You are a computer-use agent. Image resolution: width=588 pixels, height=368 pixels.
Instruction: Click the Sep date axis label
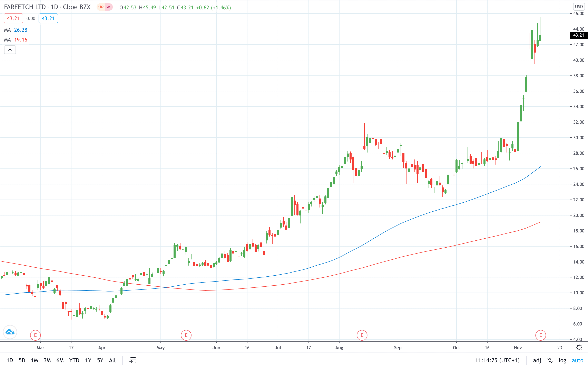(x=398, y=348)
